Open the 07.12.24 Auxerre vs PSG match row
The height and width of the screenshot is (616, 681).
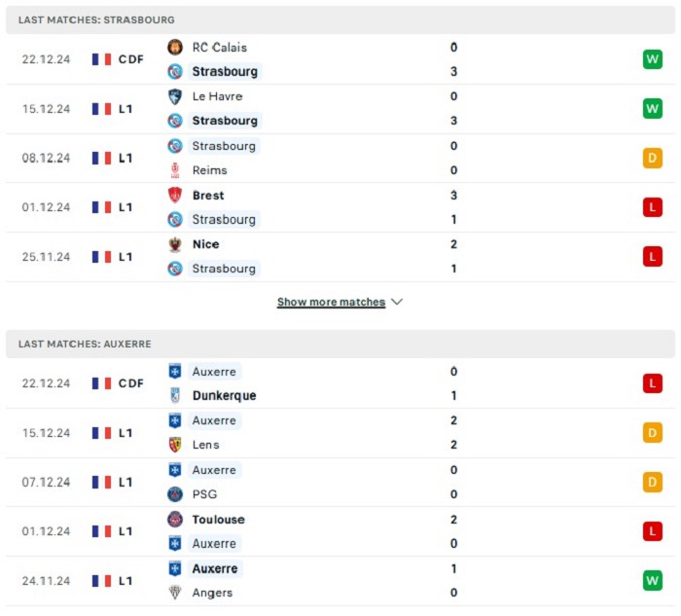(340, 483)
